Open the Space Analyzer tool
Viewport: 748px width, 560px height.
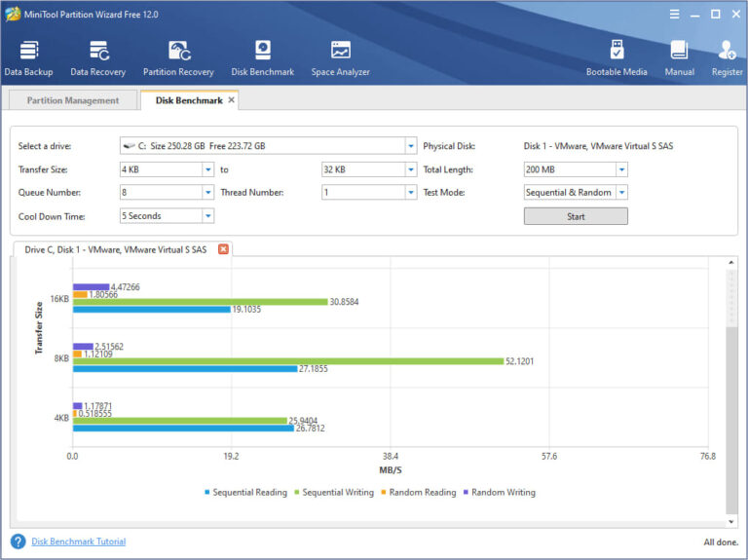[x=340, y=58]
